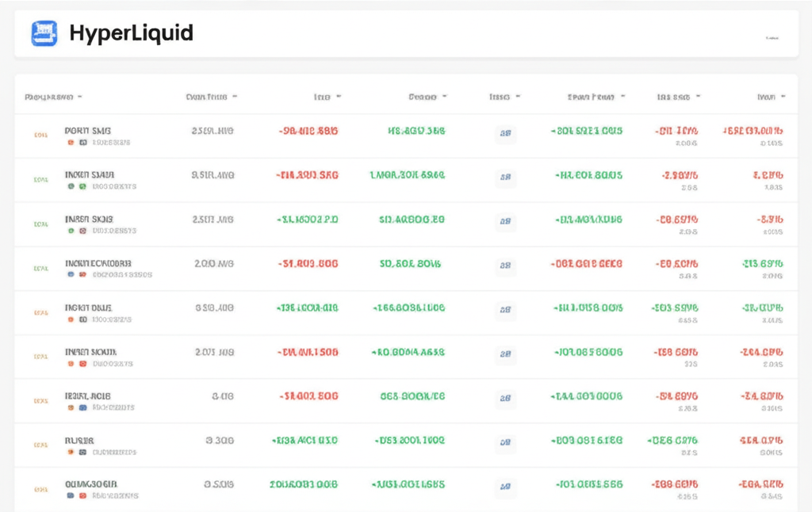Click the orange icon in the seventh row

pos(71,408)
